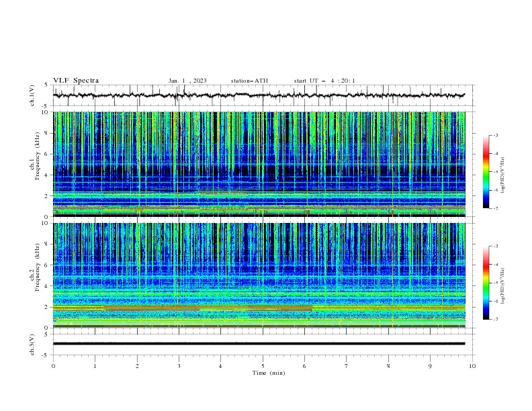Click the '-3' value on ch.1 color bar

pyautogui.click(x=495, y=135)
